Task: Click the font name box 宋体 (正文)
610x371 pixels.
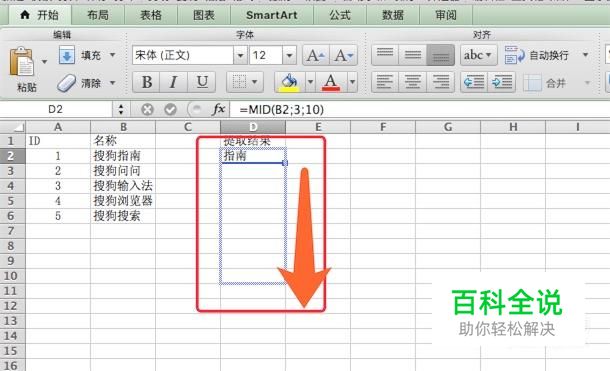Action: pos(182,55)
